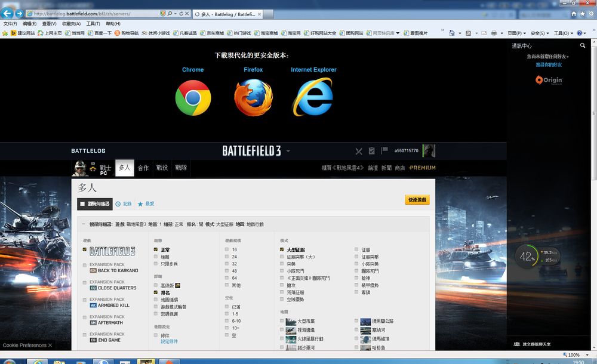Open the 页面(P) dropdown
This screenshot has height=364, width=597.
[516, 33]
